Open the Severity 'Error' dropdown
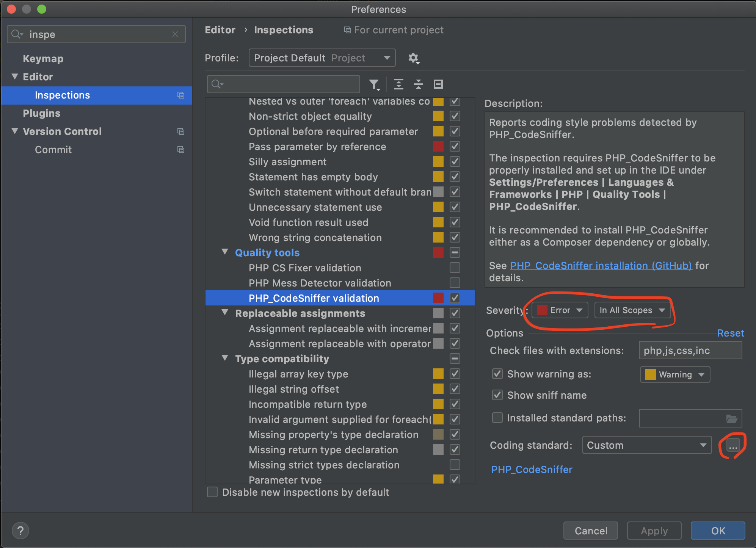 click(x=560, y=310)
